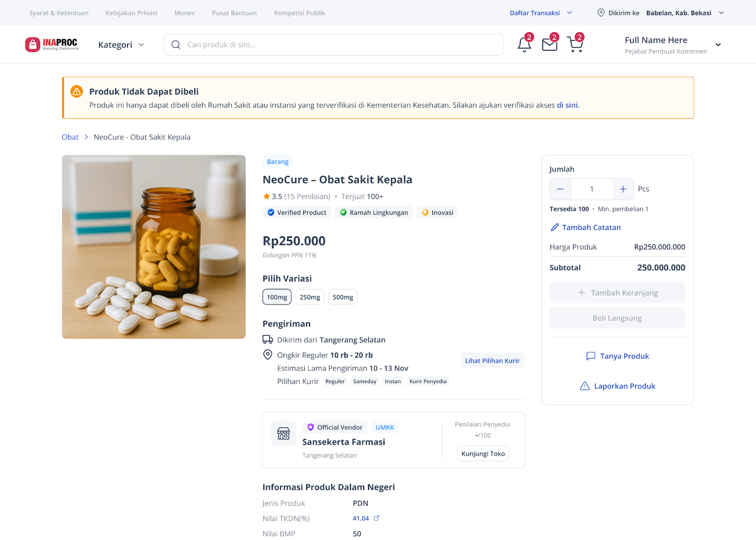The height and width of the screenshot is (540, 756).
Task: Click the NeoCure product image
Action: tap(154, 247)
